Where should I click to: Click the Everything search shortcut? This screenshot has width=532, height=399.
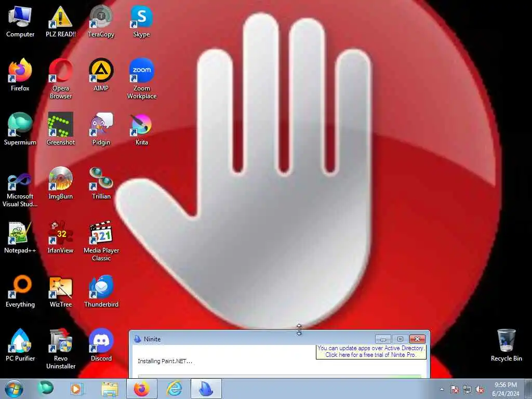click(20, 291)
